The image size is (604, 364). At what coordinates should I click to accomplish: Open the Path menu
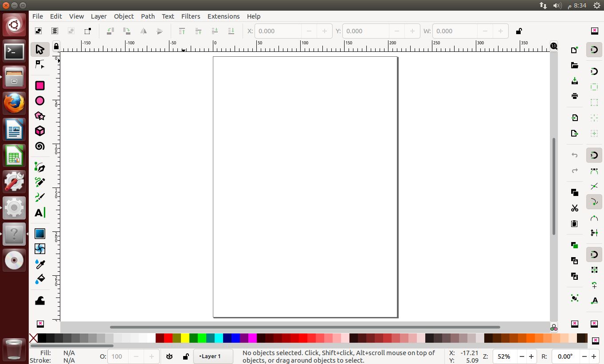tap(148, 16)
